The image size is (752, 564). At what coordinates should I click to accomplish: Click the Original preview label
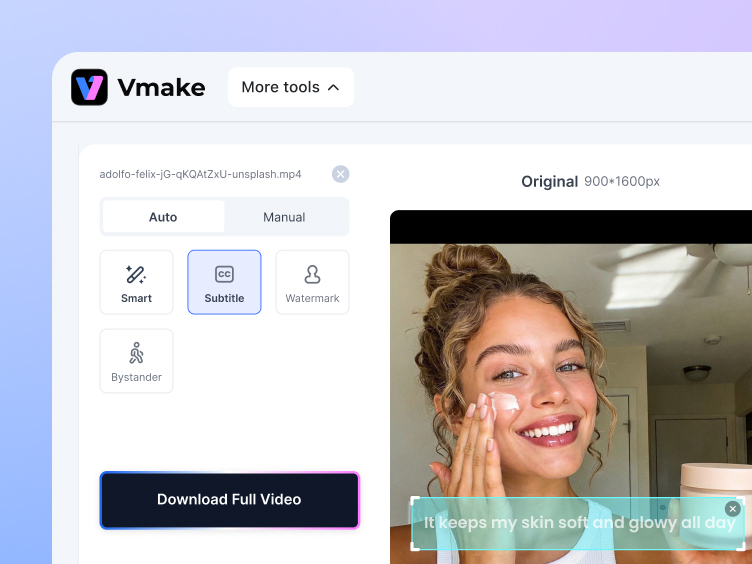pos(549,181)
